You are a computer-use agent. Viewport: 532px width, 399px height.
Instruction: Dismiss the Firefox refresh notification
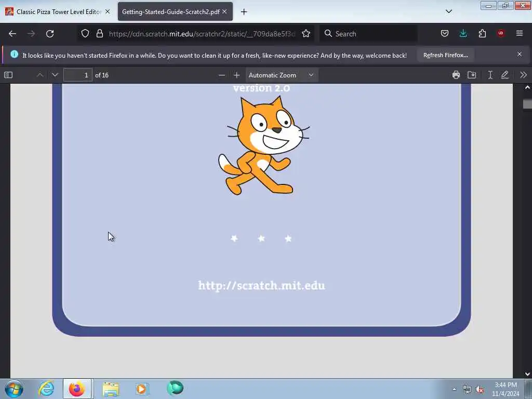520,54
